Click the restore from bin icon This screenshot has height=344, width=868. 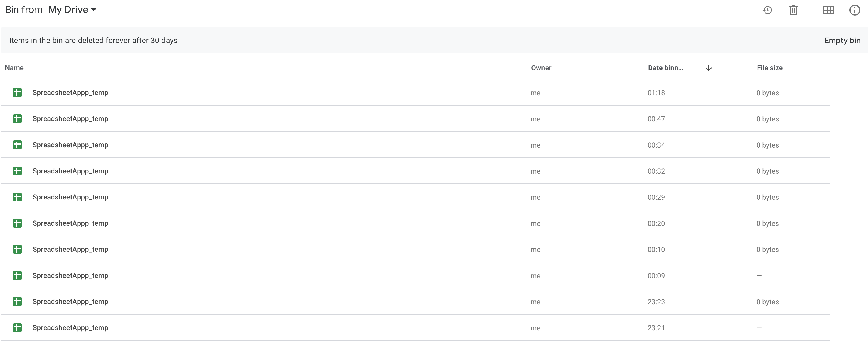click(x=767, y=10)
